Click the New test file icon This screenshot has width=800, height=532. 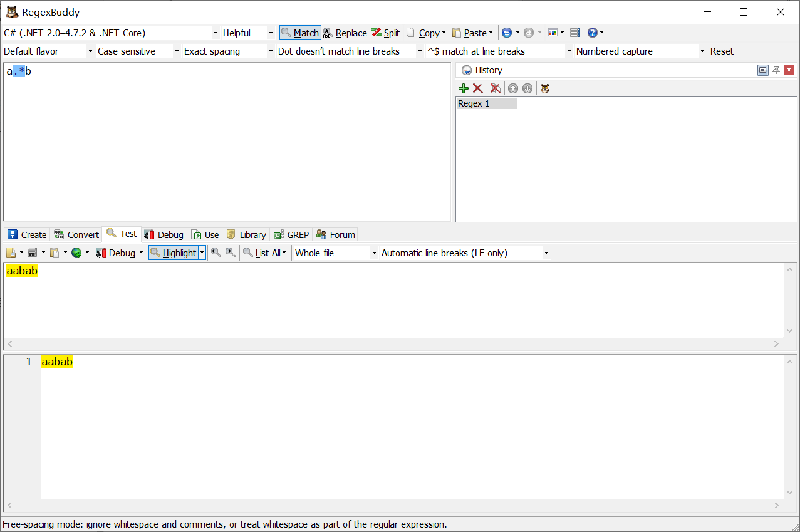[x=11, y=253]
